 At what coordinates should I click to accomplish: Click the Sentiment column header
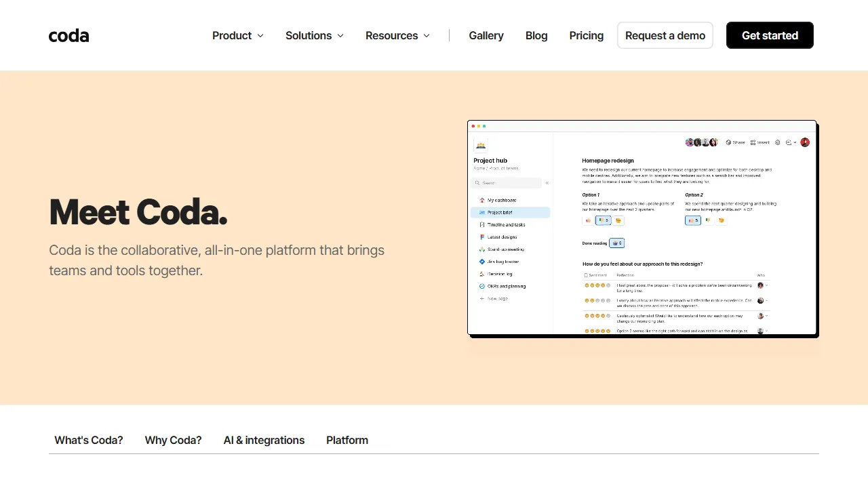pyautogui.click(x=595, y=275)
